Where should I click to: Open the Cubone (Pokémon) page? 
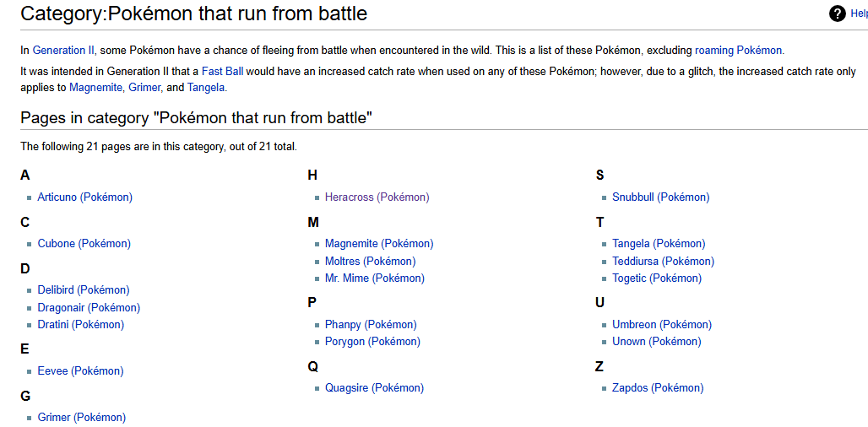pos(84,243)
